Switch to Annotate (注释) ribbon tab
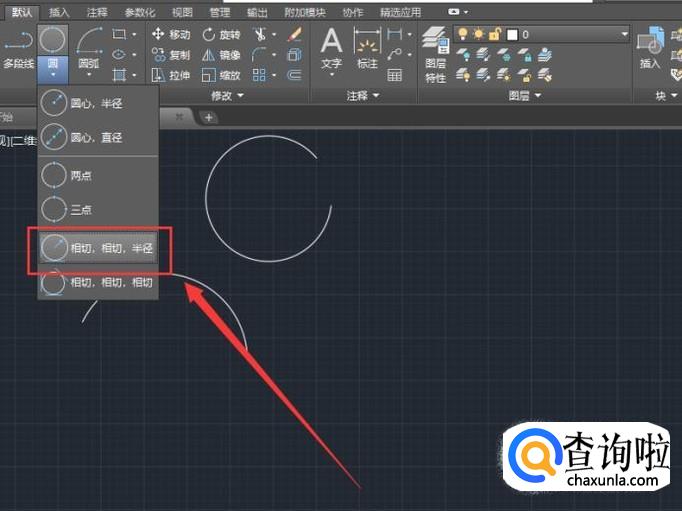Screen dimensions: 682x511 tap(97, 12)
